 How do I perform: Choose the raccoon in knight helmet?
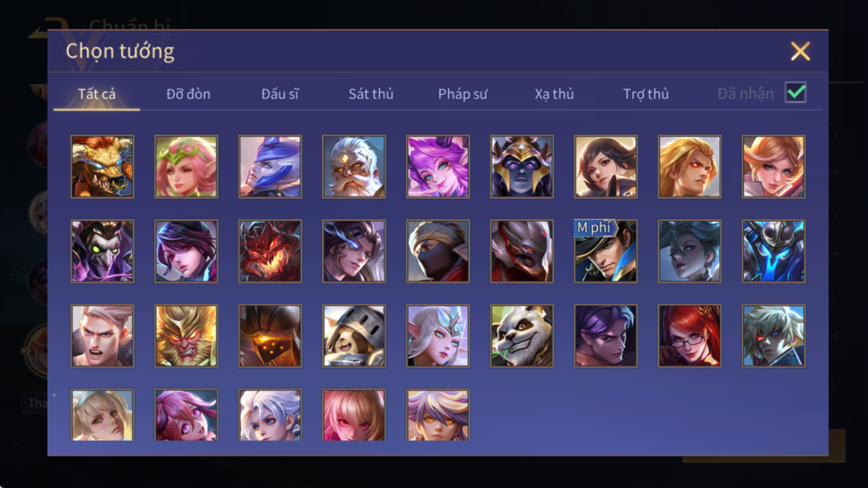click(354, 336)
